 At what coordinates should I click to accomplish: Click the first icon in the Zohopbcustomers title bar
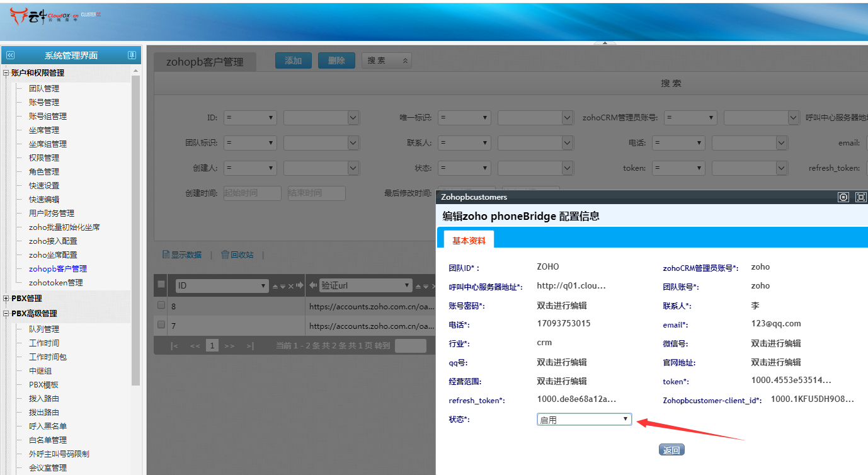(x=843, y=197)
